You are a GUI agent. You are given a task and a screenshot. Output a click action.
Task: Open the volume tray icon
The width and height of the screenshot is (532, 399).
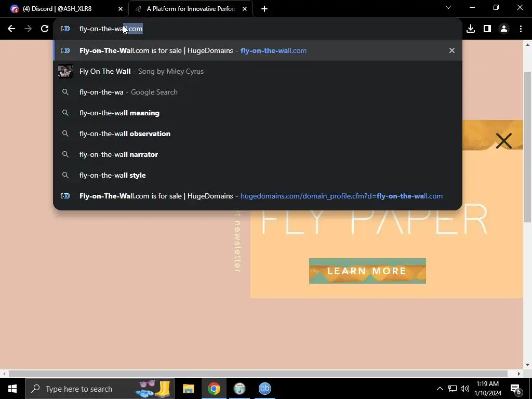pyautogui.click(x=465, y=389)
